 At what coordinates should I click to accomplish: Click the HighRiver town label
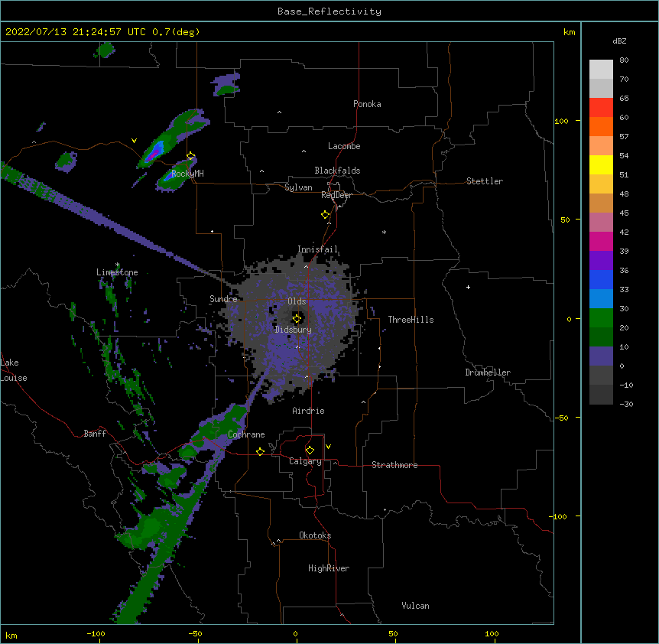click(329, 568)
